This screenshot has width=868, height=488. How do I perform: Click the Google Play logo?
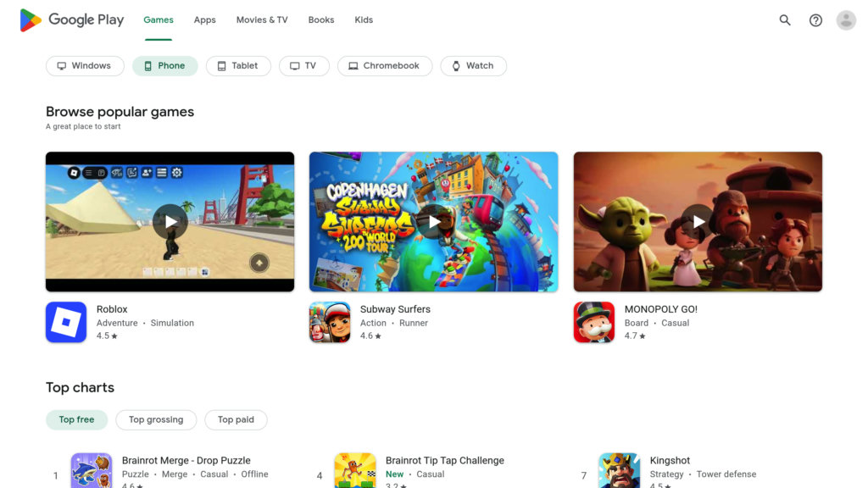(71, 20)
